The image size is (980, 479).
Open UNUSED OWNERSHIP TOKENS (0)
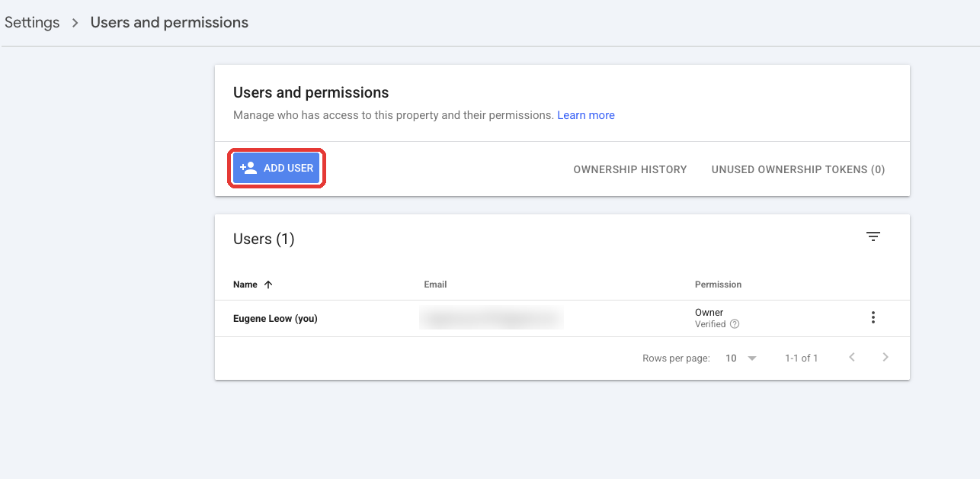click(x=798, y=169)
